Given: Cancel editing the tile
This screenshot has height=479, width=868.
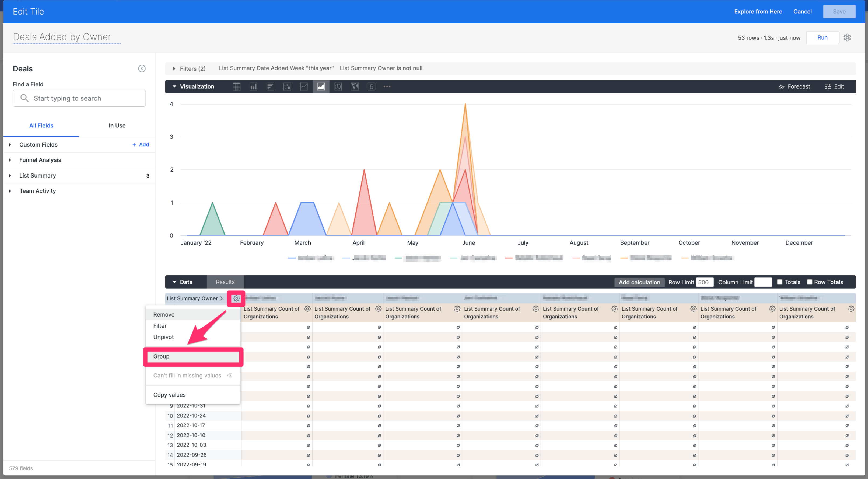Looking at the screenshot, I should coord(802,12).
